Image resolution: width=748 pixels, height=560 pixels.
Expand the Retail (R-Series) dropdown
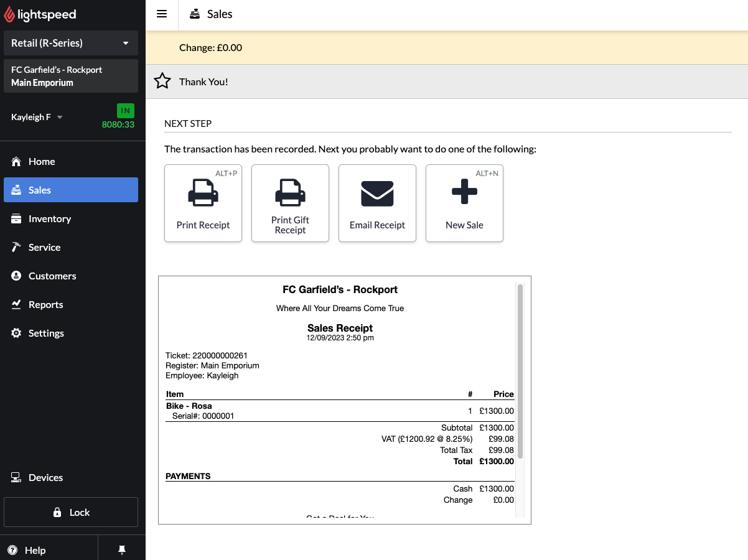(71, 43)
